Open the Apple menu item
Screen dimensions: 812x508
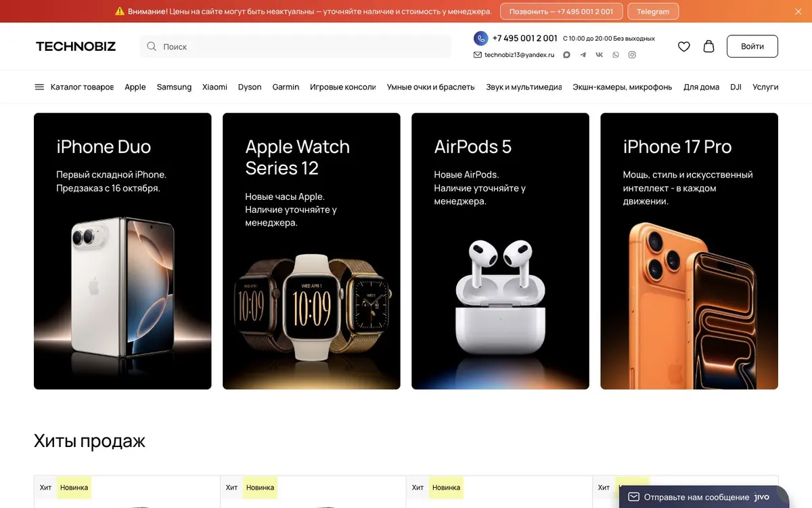click(x=135, y=87)
